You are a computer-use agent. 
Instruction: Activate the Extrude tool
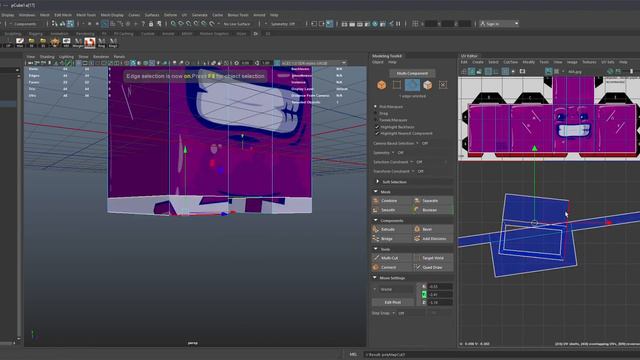coord(391,229)
